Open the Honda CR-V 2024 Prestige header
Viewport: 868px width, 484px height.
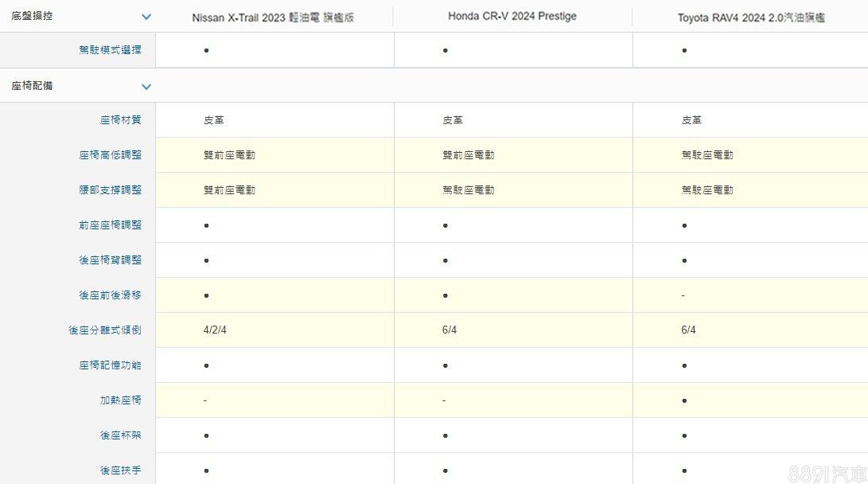(x=512, y=16)
